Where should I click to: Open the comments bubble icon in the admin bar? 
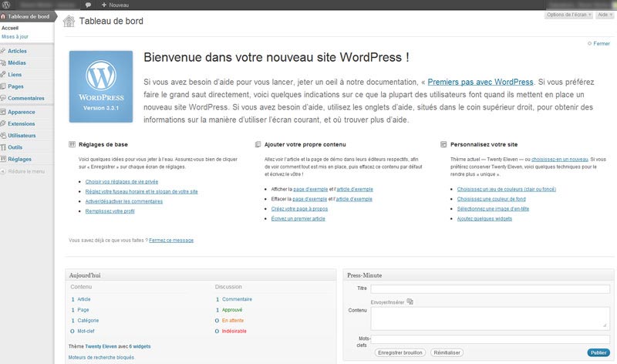[88, 5]
